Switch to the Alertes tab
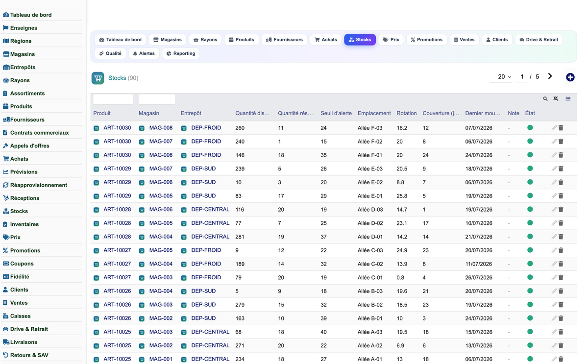 pos(144,53)
